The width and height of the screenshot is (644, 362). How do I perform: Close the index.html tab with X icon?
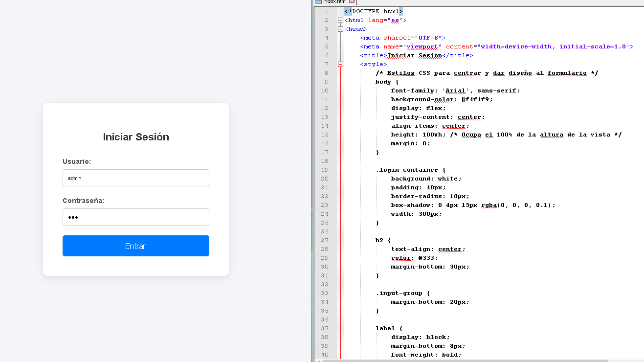[352, 1]
